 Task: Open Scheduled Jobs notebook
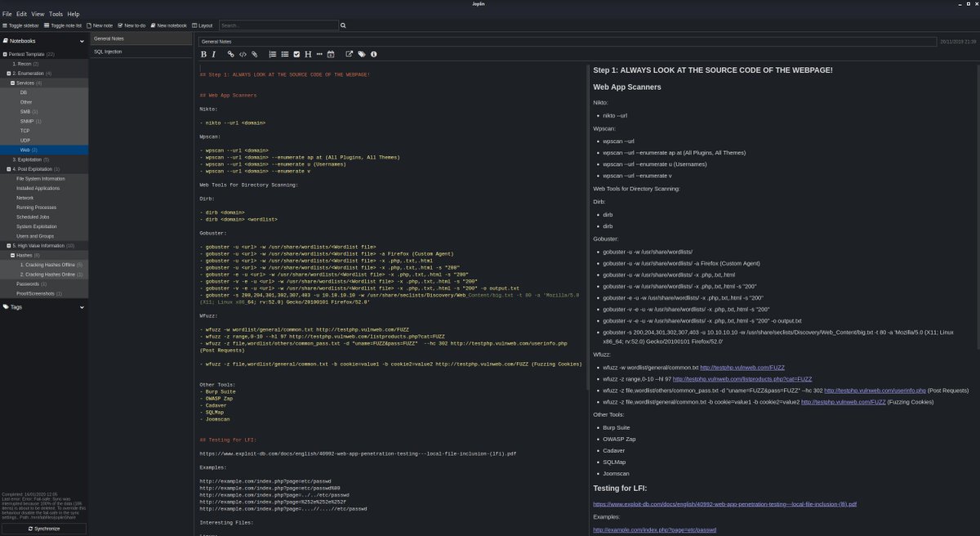tap(44, 217)
